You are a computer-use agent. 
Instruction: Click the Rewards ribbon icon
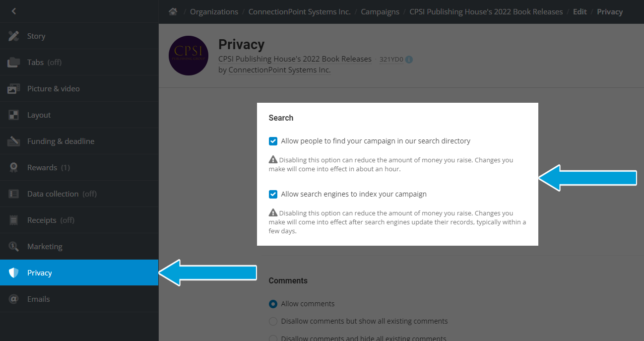click(x=13, y=167)
